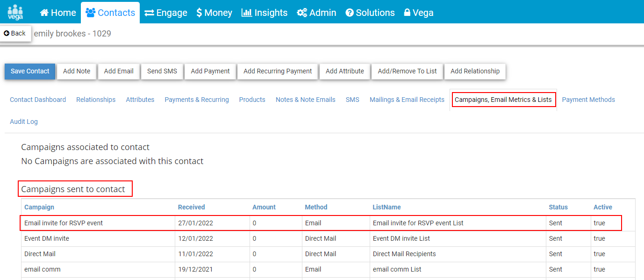Click the Add Attribute button
Viewport: 644px width, 280px height.
click(x=345, y=71)
